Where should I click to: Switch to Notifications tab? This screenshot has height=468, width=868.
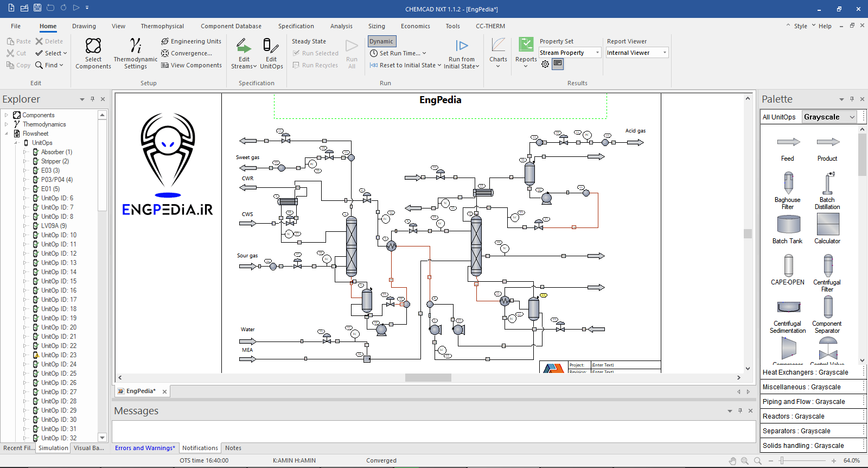pos(200,448)
